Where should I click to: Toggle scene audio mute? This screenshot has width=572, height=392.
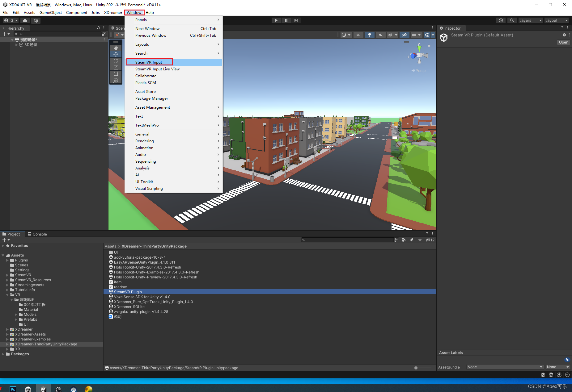[x=381, y=35]
